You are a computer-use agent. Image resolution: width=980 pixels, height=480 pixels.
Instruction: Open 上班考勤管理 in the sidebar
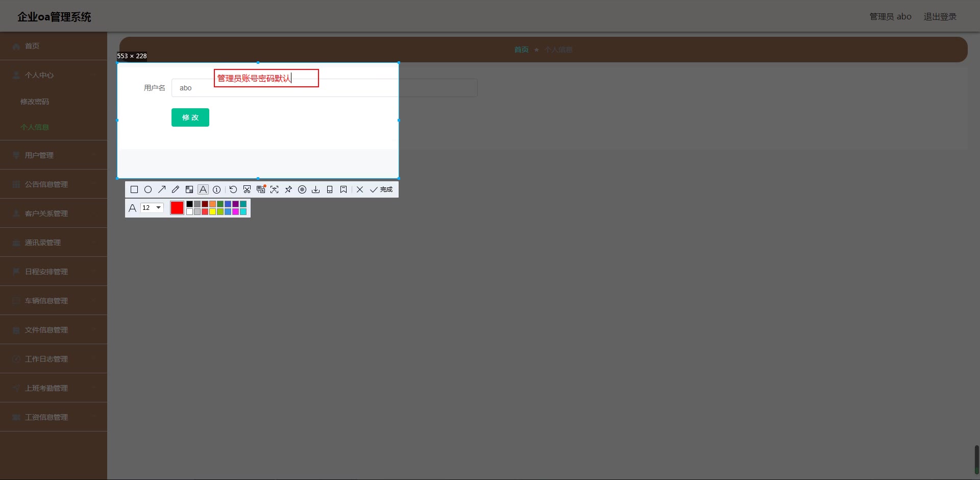(54, 388)
